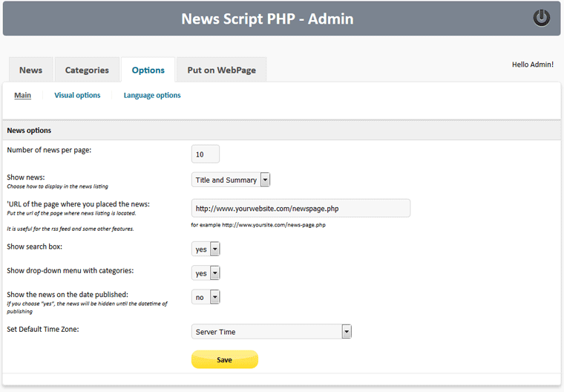Expand the Default Time Zone dropdown

[x=271, y=332]
